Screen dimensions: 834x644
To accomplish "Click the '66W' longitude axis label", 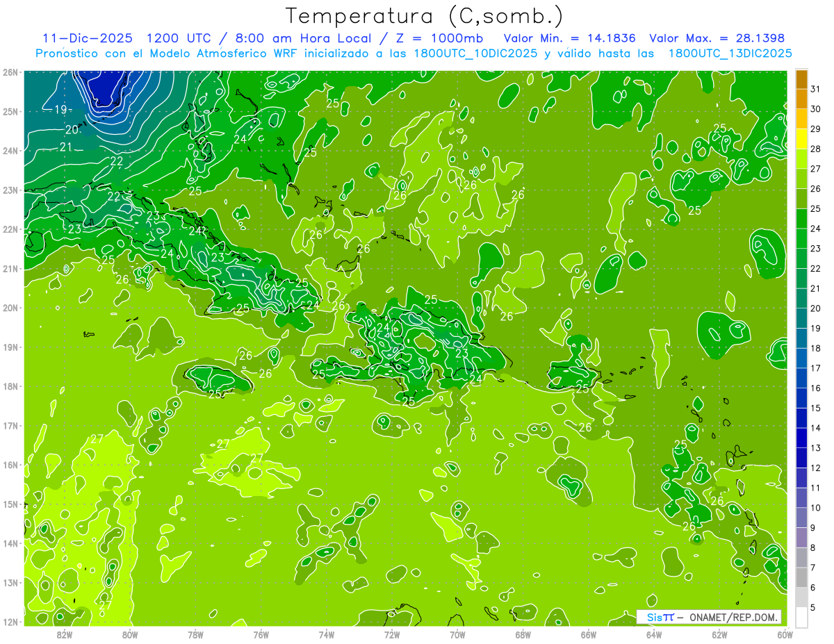I will click(589, 634).
